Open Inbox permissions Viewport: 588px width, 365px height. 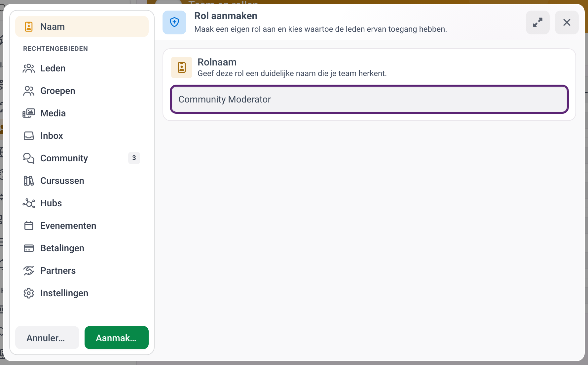(82, 136)
